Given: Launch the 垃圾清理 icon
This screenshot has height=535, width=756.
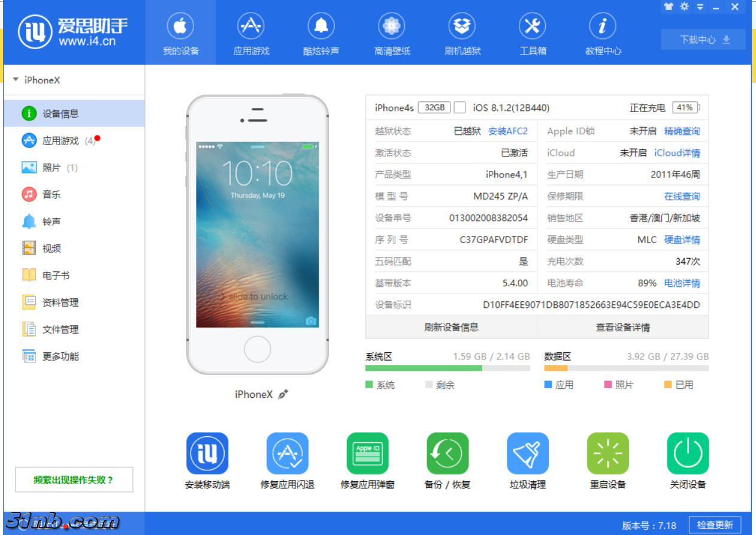Looking at the screenshot, I should click(528, 454).
